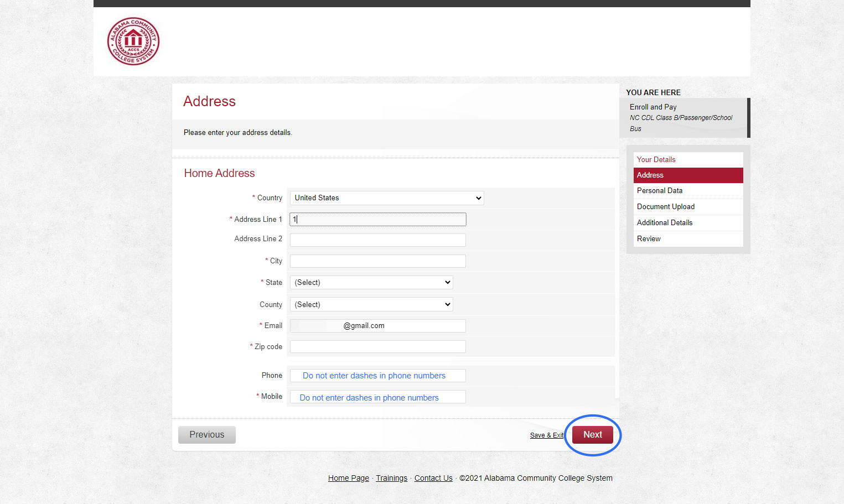Select the City input box
Image resolution: width=844 pixels, height=504 pixels.
click(378, 261)
